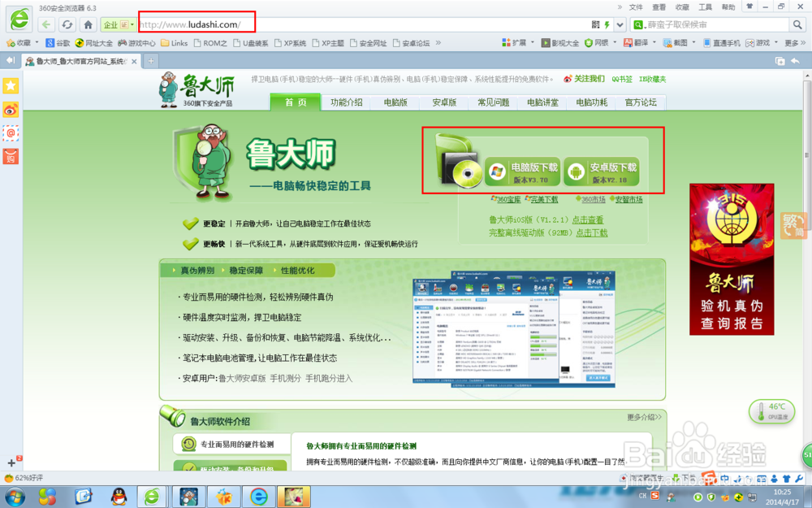Switch to the 安卓版 site tab
The width and height of the screenshot is (812, 508).
[444, 102]
